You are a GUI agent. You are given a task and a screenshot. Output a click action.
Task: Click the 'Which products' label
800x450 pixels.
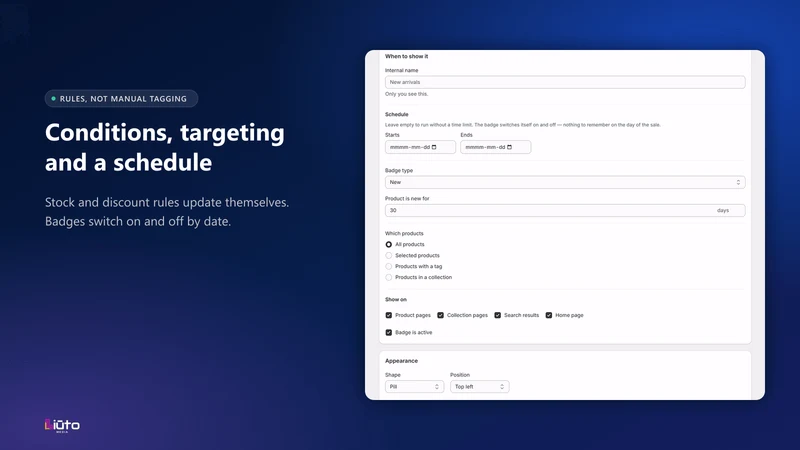click(x=404, y=233)
